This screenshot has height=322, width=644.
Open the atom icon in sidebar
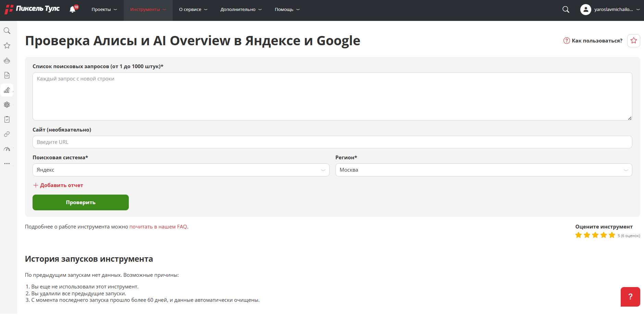(7, 105)
